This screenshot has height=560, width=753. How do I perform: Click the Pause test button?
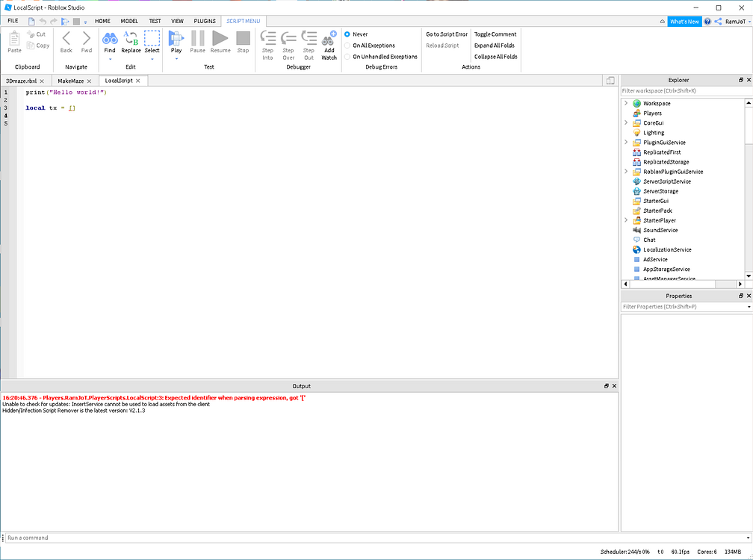pos(197,38)
